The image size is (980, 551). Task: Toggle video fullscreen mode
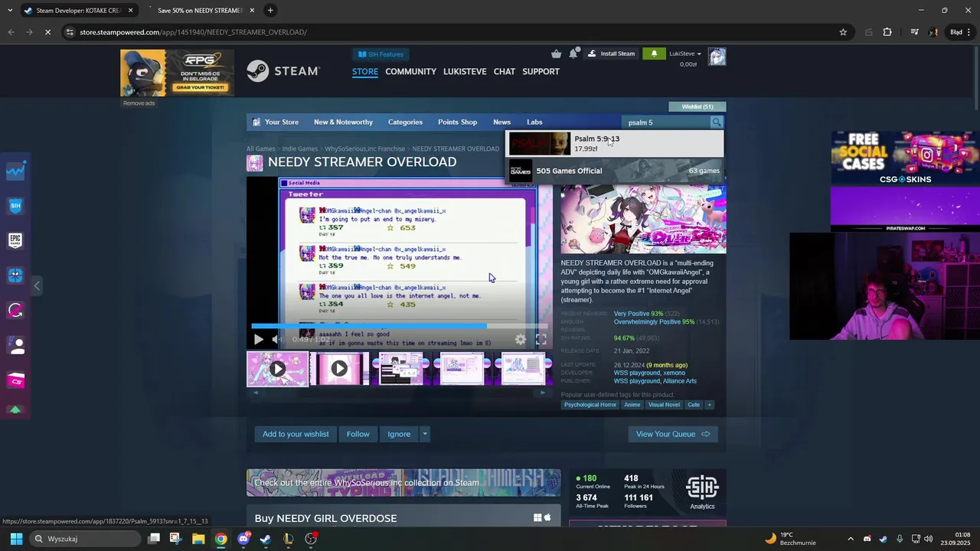coord(541,339)
